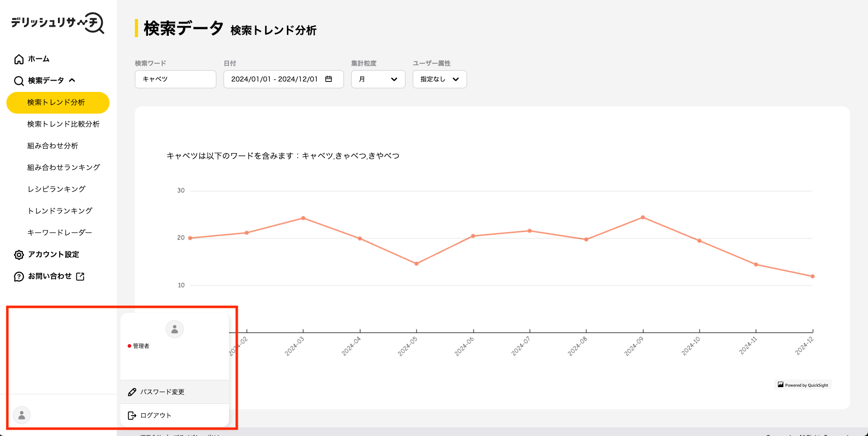Click the キャベツは以下のワードを含みます note text
The height and width of the screenshot is (436, 868).
pos(283,156)
